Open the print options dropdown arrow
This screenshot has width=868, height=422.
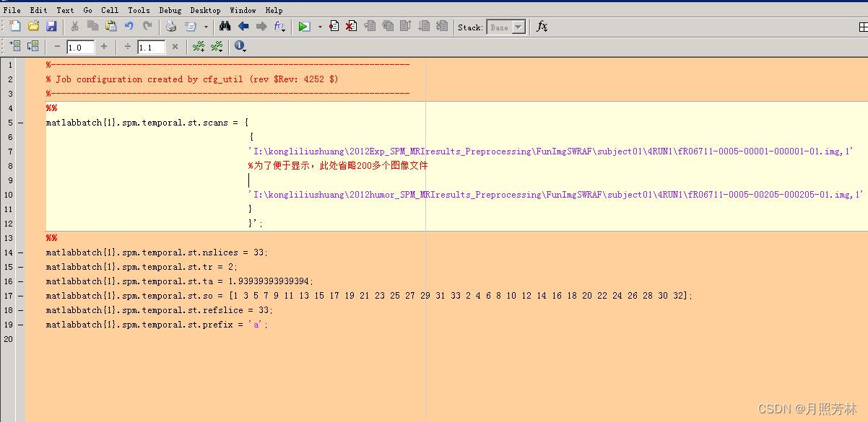pyautogui.click(x=204, y=26)
